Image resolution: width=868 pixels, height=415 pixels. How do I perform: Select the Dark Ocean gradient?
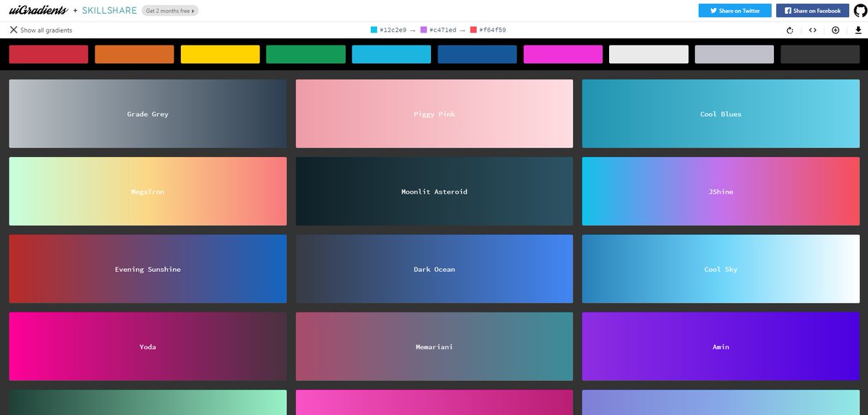434,269
